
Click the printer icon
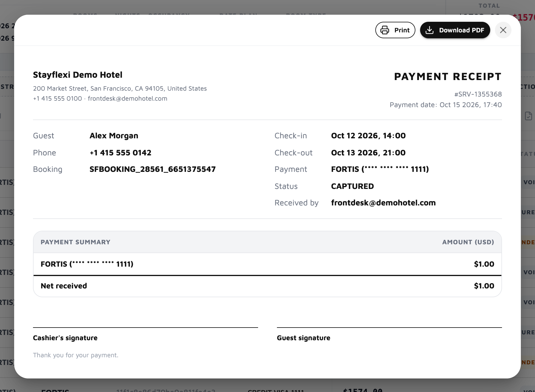click(385, 30)
